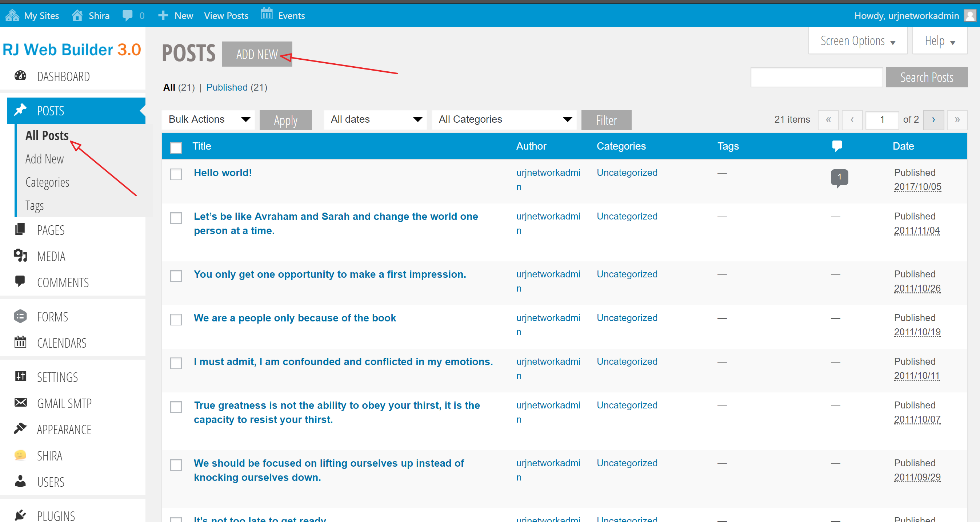Open Categories in the Posts submenu
Viewport: 980px width, 522px height.
[47, 182]
